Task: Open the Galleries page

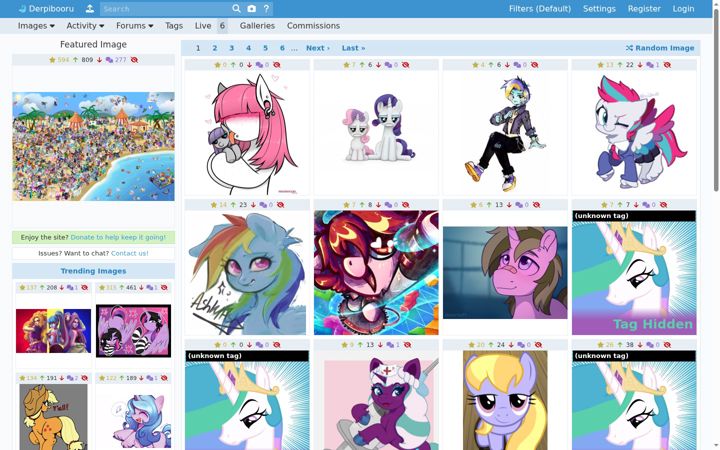Action: point(257,26)
